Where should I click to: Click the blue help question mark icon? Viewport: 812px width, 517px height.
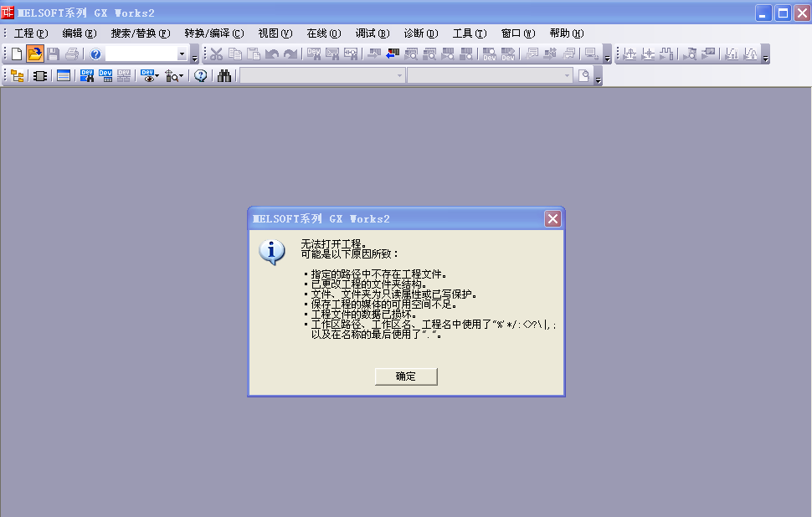(x=95, y=54)
